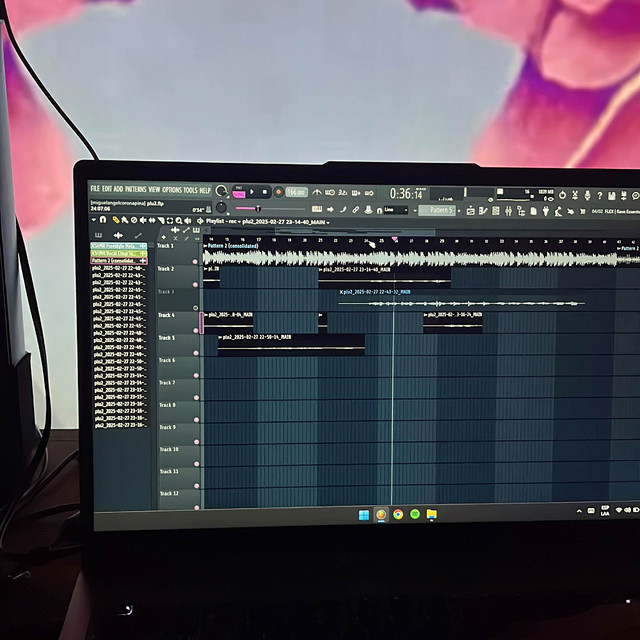Open the Line snap dropdown
The width and height of the screenshot is (640, 640).
396,210
